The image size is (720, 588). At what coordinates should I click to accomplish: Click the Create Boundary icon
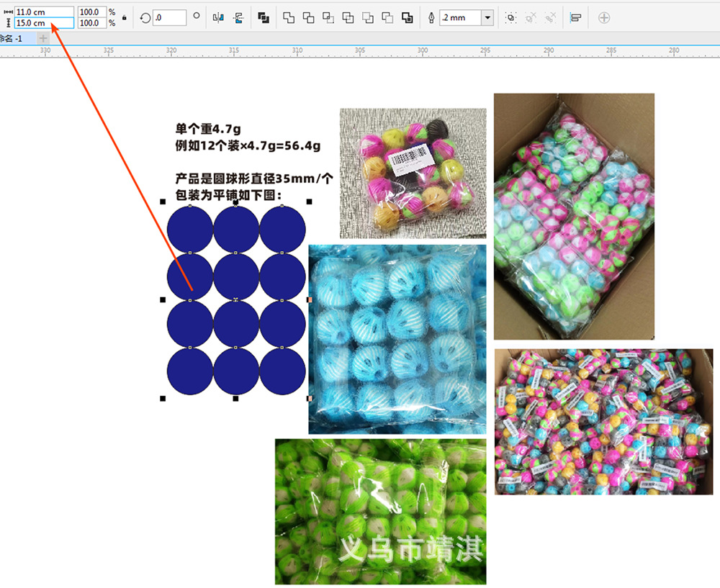point(406,17)
